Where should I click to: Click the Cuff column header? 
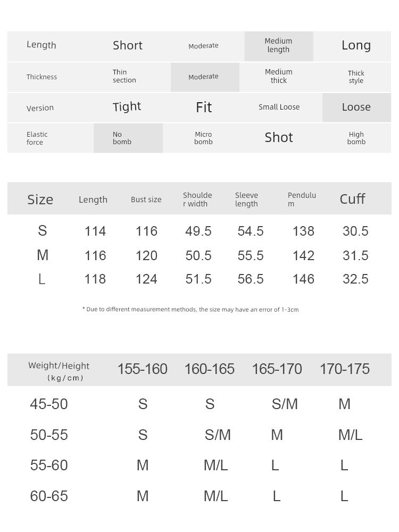(352, 199)
